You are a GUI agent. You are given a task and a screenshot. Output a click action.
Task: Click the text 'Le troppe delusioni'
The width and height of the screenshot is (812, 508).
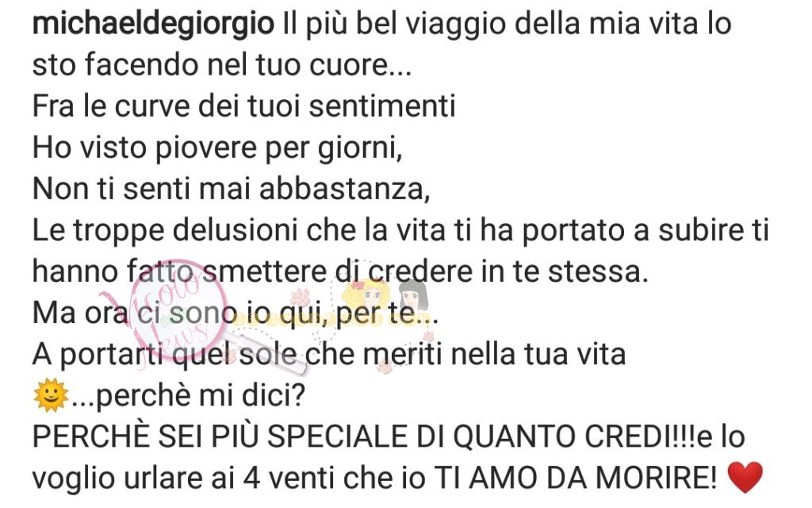pyautogui.click(x=165, y=231)
